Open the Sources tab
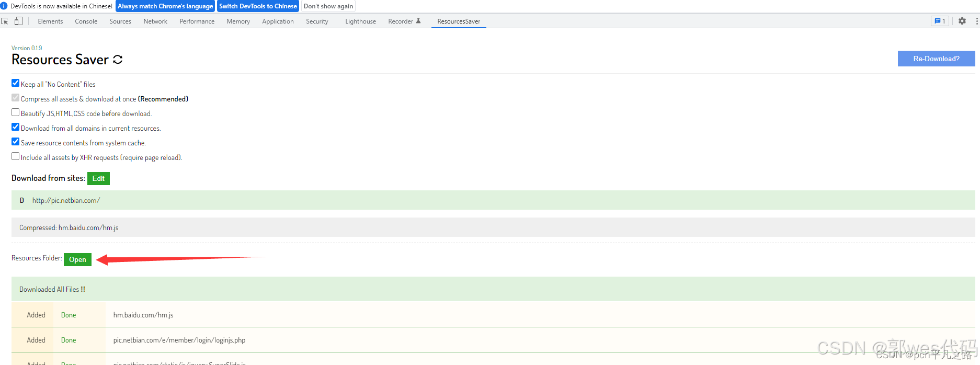This screenshot has width=980, height=365. click(x=120, y=21)
